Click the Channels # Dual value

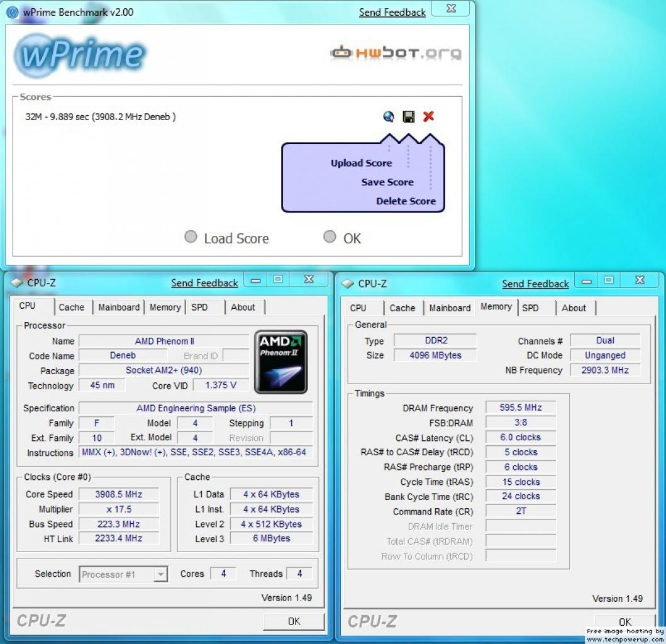tap(605, 341)
